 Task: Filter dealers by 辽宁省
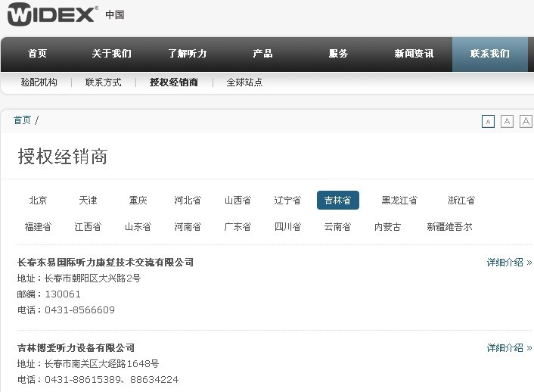pyautogui.click(x=287, y=200)
